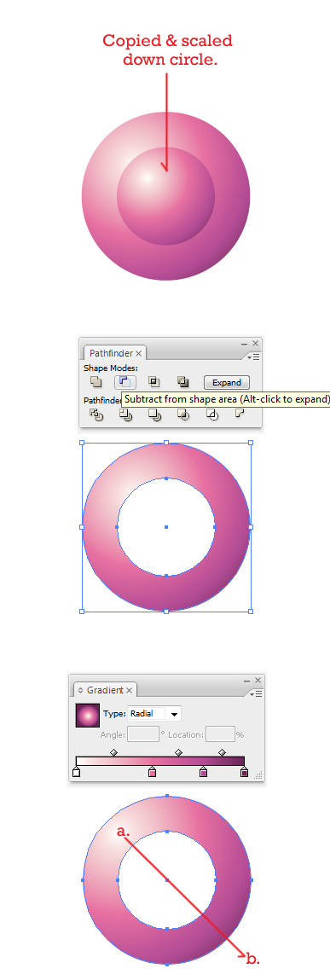The width and height of the screenshot is (330, 980).
Task: Open the Gradient panel flyout menu
Action: pyautogui.click(x=256, y=693)
